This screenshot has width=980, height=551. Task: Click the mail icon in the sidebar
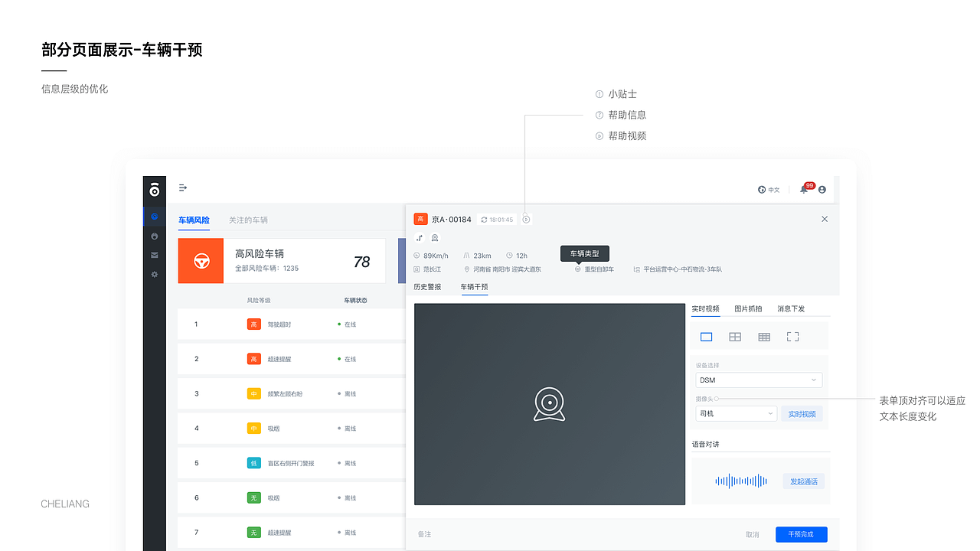point(154,255)
